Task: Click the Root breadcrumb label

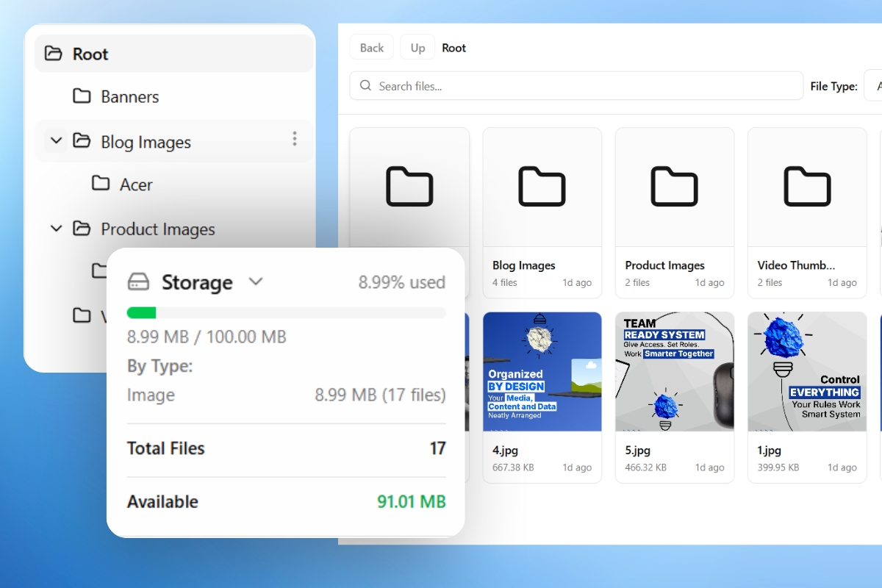Action: coord(453,47)
